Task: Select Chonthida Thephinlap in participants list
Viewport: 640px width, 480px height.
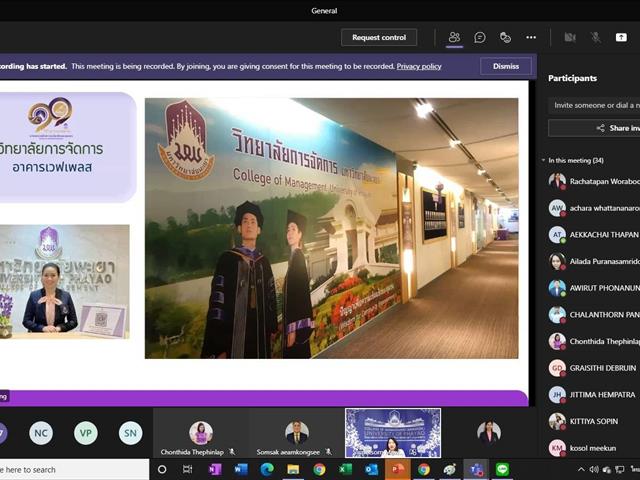Action: [x=594, y=341]
